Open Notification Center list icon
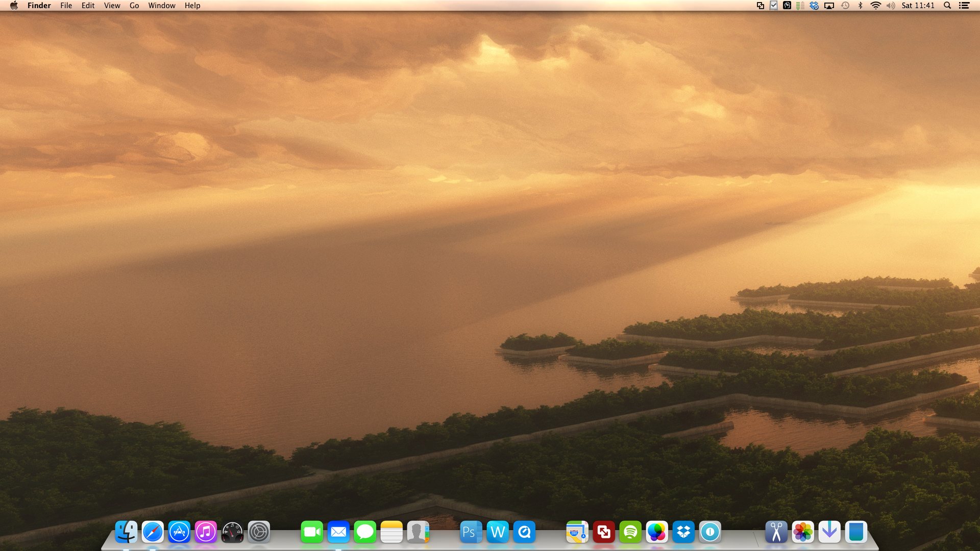Image resolution: width=980 pixels, height=551 pixels. [964, 6]
